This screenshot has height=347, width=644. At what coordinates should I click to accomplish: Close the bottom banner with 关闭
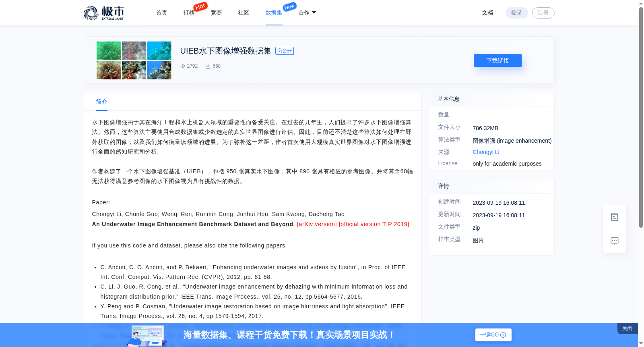click(627, 328)
